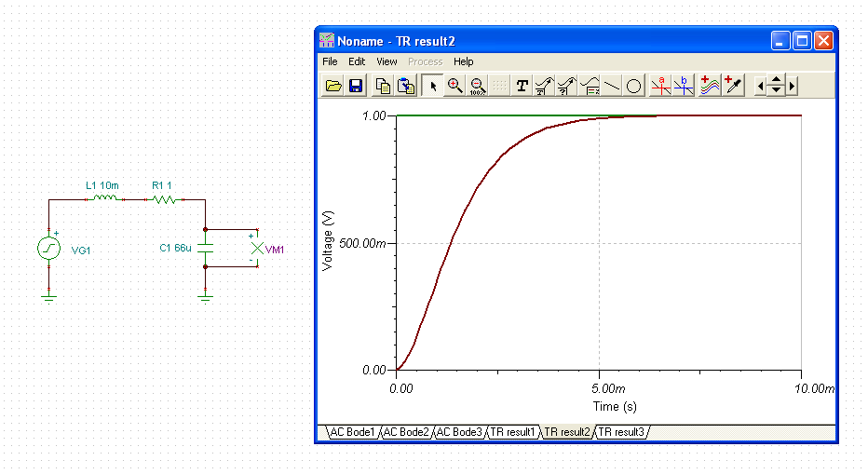Click the Open file folder icon
This screenshot has height=474, width=868.
click(x=333, y=86)
